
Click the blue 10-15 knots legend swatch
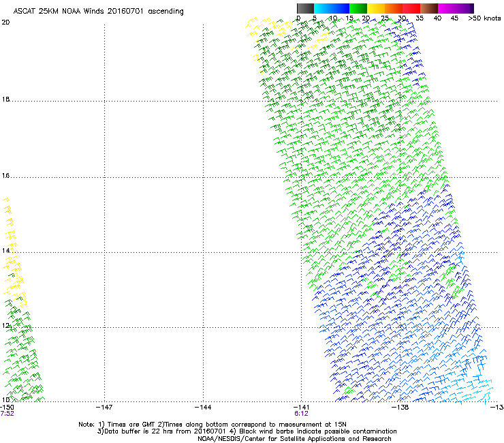click(341, 8)
